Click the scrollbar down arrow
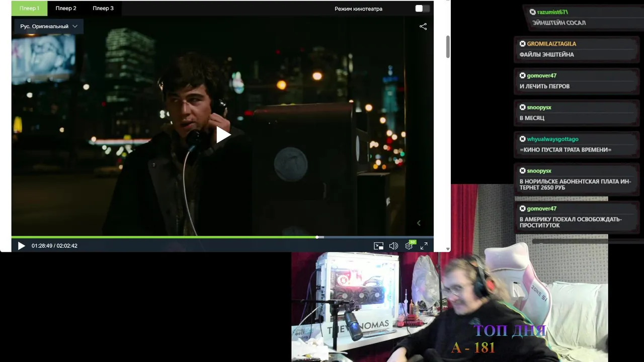This screenshot has width=644, height=362. point(448,249)
